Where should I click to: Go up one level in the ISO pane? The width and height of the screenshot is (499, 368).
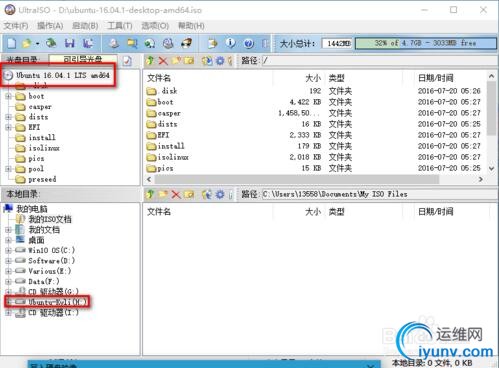pyautogui.click(x=150, y=61)
